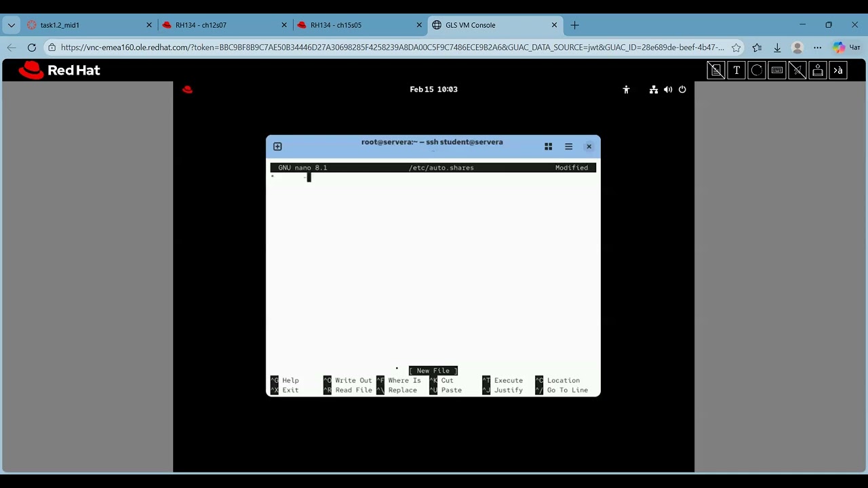Click the Write Out shortcut label
The height and width of the screenshot is (488, 868).
point(353,380)
